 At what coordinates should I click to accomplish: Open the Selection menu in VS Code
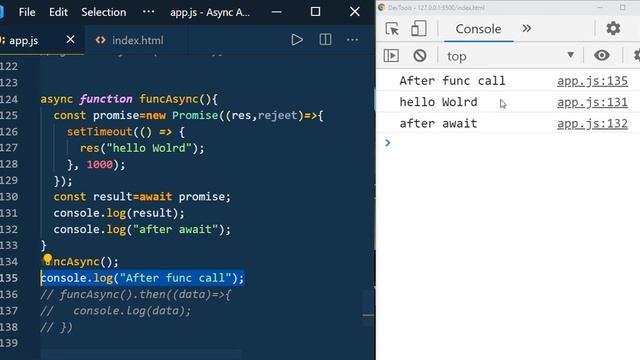104,12
